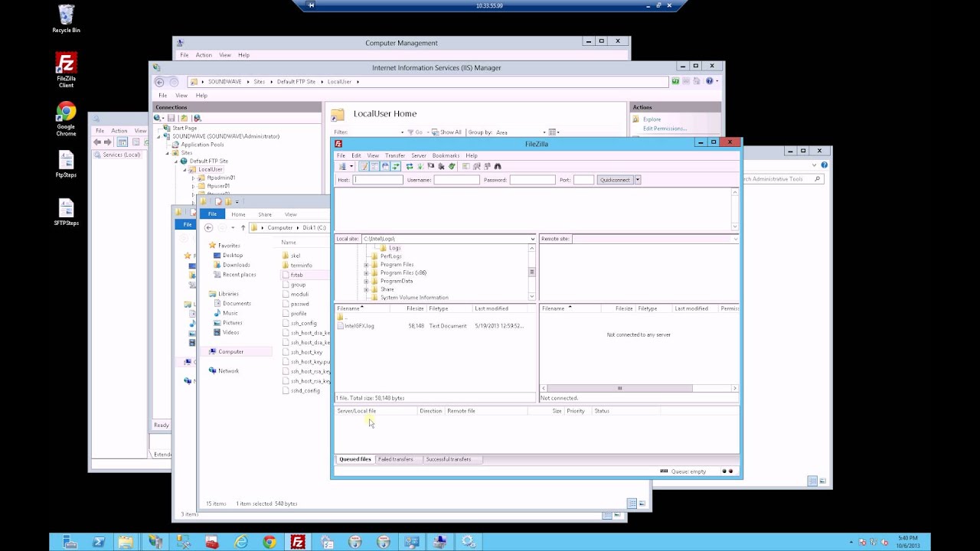
Task: Open the SFTPSteps desktop file icon
Action: tap(66, 212)
